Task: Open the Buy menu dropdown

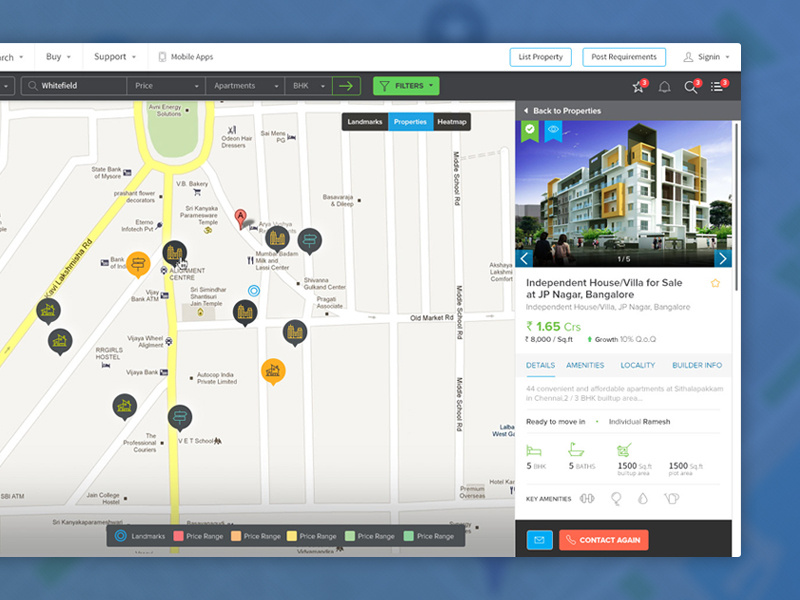Action: coord(58,57)
